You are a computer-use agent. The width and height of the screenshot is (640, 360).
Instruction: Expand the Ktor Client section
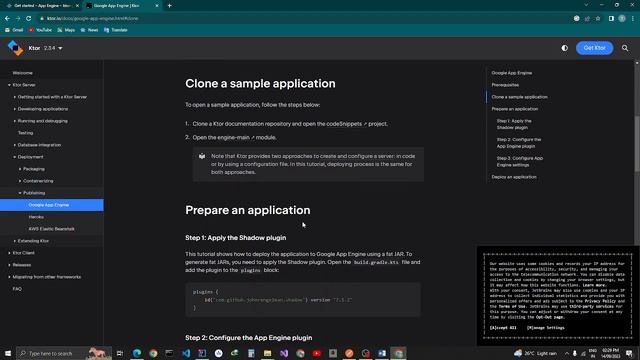[x=9, y=253]
